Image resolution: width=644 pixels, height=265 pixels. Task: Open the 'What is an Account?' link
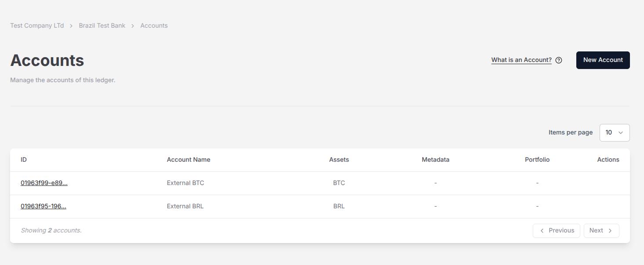[521, 60]
